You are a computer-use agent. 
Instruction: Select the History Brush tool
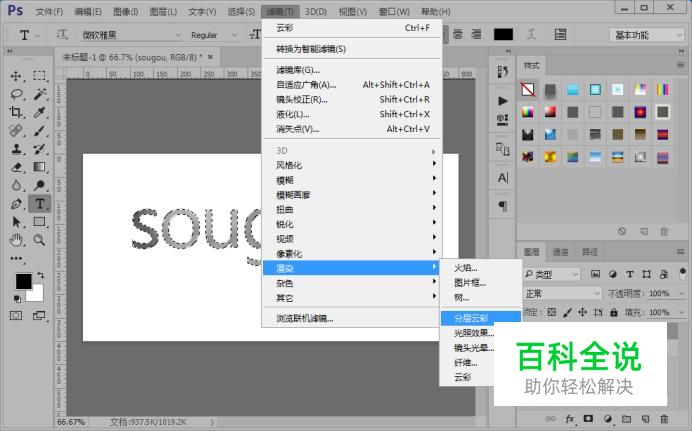40,149
